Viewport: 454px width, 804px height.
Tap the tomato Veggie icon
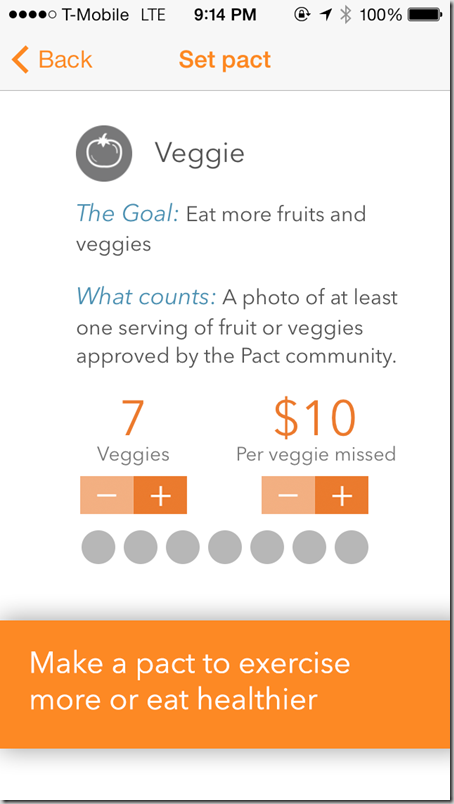pyautogui.click(x=104, y=153)
